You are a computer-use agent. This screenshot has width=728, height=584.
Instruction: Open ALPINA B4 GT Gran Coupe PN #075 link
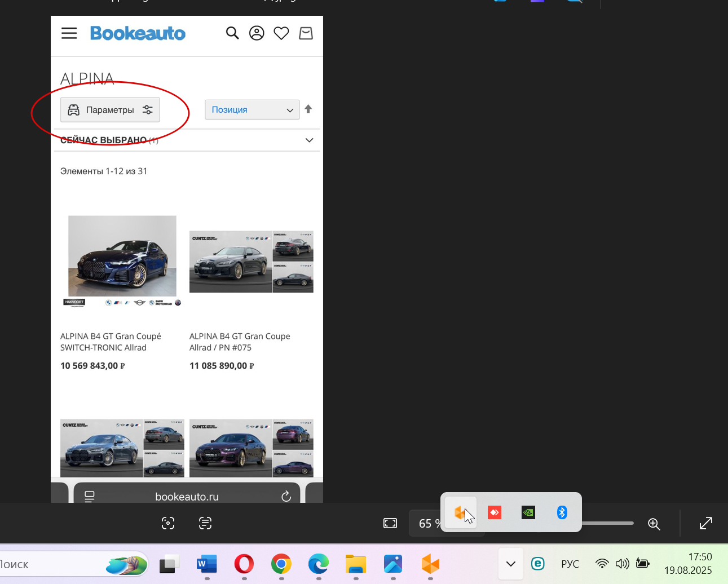click(x=240, y=342)
